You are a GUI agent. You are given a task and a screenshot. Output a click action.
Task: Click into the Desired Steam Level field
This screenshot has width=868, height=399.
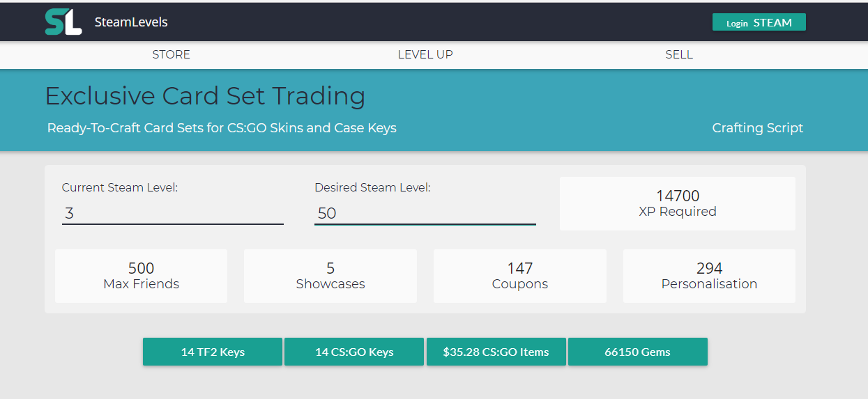(425, 213)
